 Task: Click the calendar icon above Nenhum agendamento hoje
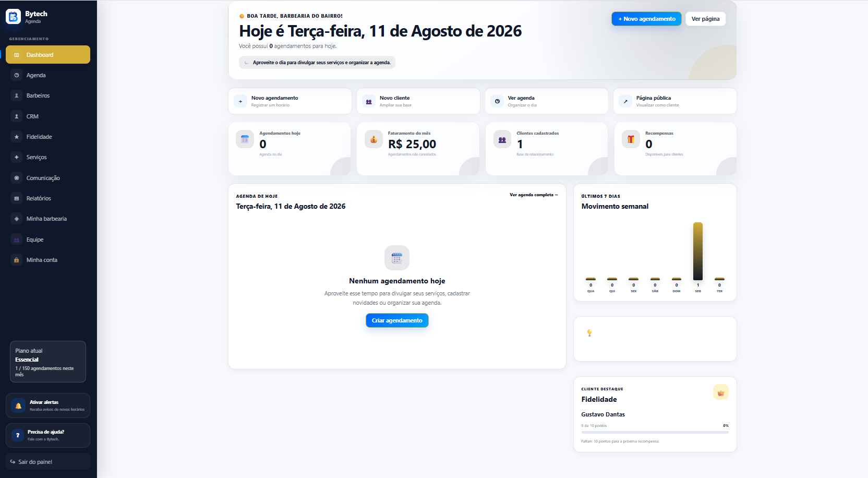pyautogui.click(x=397, y=258)
